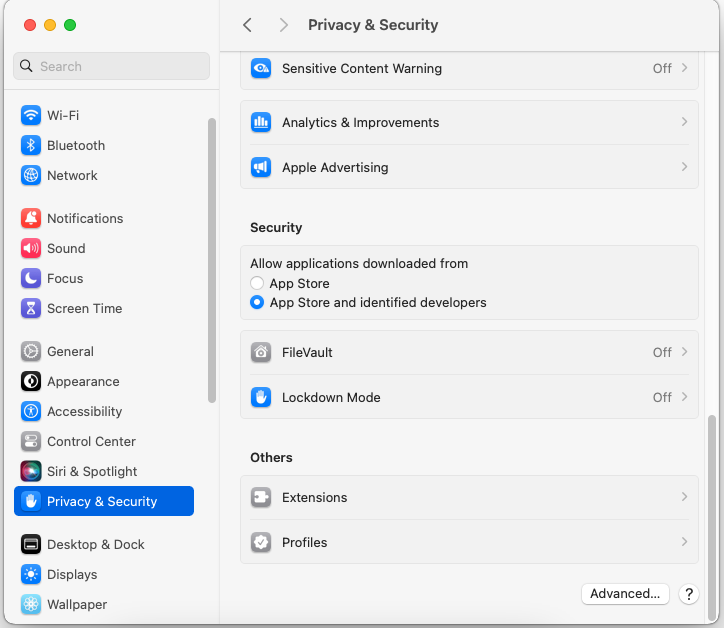Click the main content vertical scrollbar
Viewport: 724px width, 628px height.
click(712, 500)
